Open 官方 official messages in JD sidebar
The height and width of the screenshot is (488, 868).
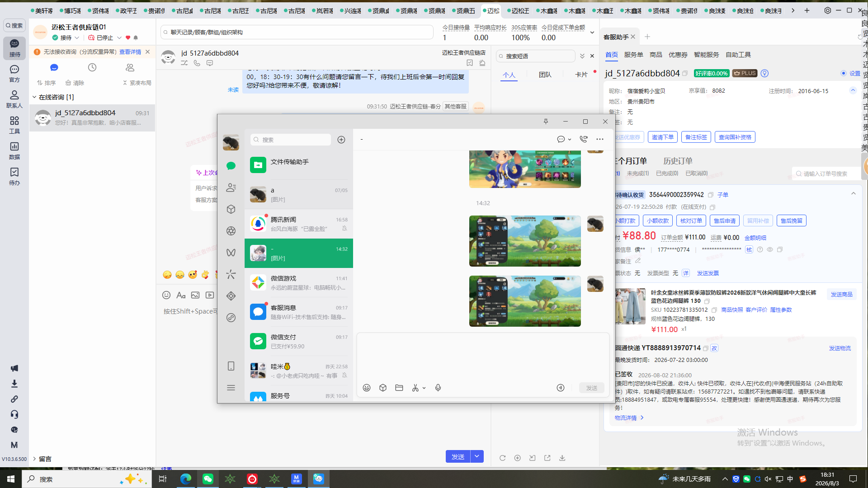[14, 73]
